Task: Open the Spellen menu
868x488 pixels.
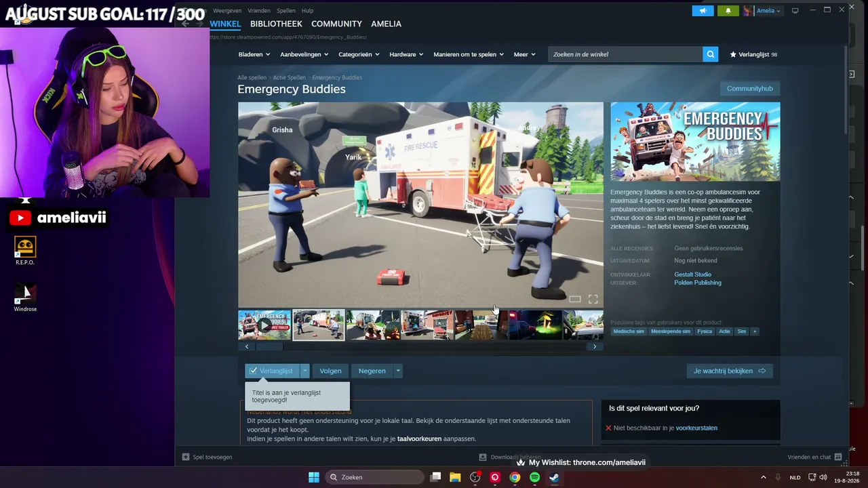Action: tap(286, 11)
